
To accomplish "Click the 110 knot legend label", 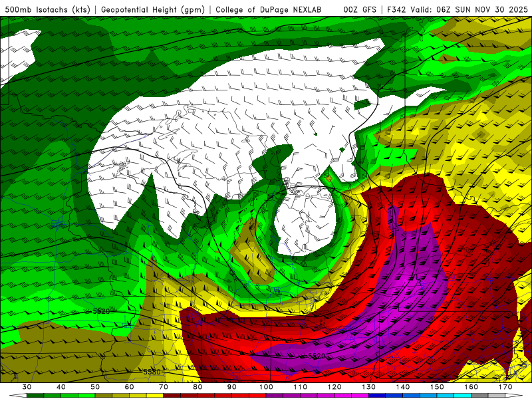I will click(x=301, y=387).
